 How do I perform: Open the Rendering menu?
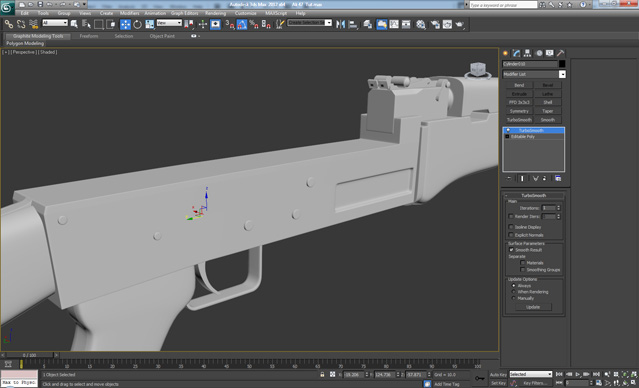216,13
